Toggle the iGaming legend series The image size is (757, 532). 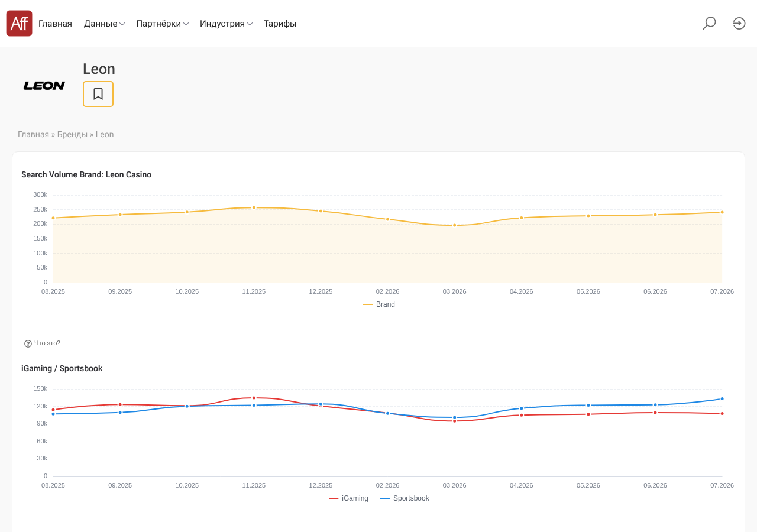[x=348, y=498]
